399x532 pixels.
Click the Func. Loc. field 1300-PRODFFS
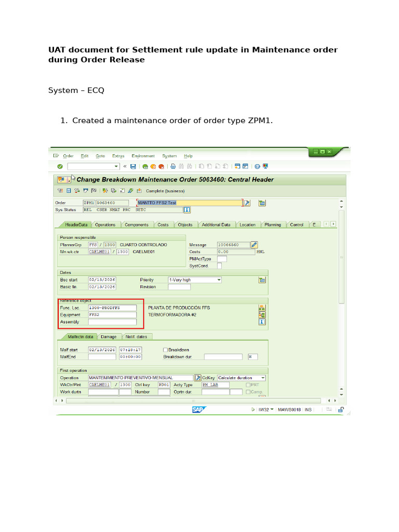[x=112, y=308]
